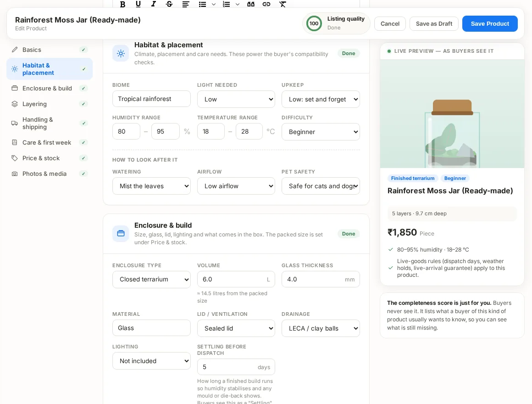Insert a bulleted list
The image size is (532, 404).
coord(203,4)
